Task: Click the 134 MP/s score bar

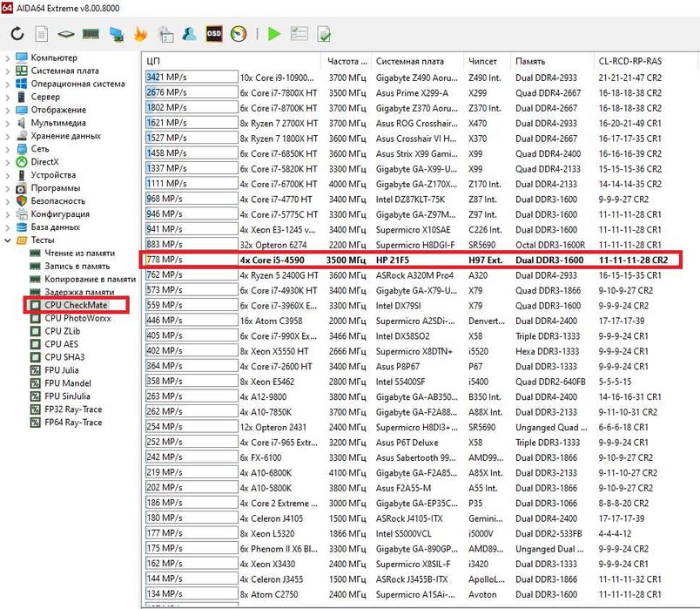Action: [x=192, y=594]
